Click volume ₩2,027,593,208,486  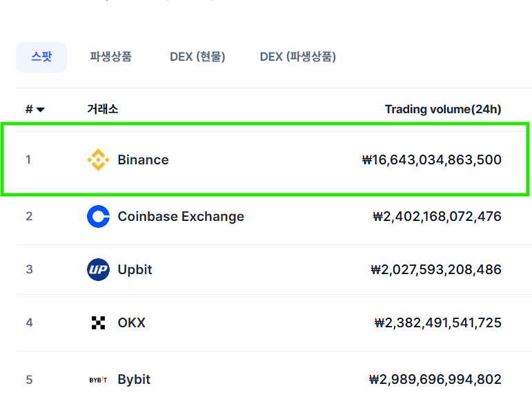click(x=436, y=270)
